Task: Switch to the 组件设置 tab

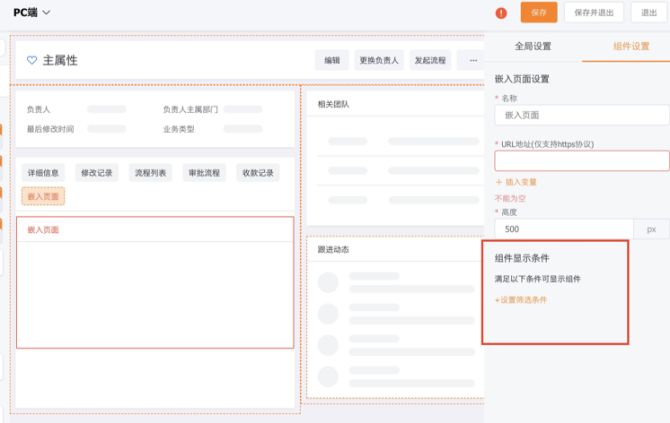Action: [630, 46]
